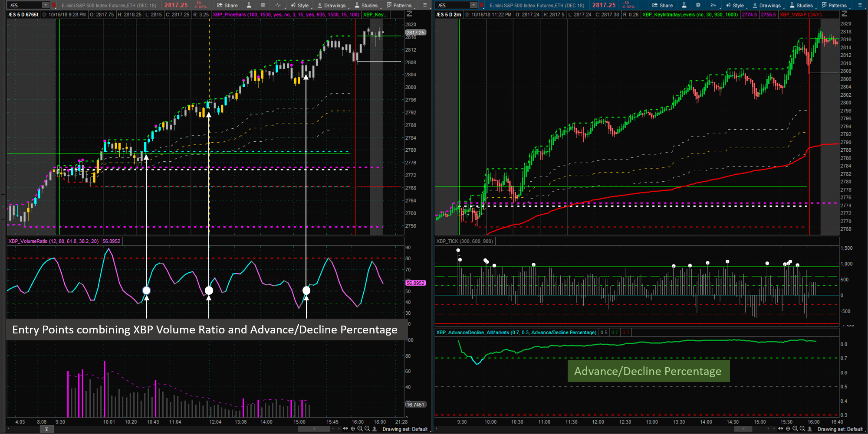Click the tick aggregation icon on left chart

278,5
